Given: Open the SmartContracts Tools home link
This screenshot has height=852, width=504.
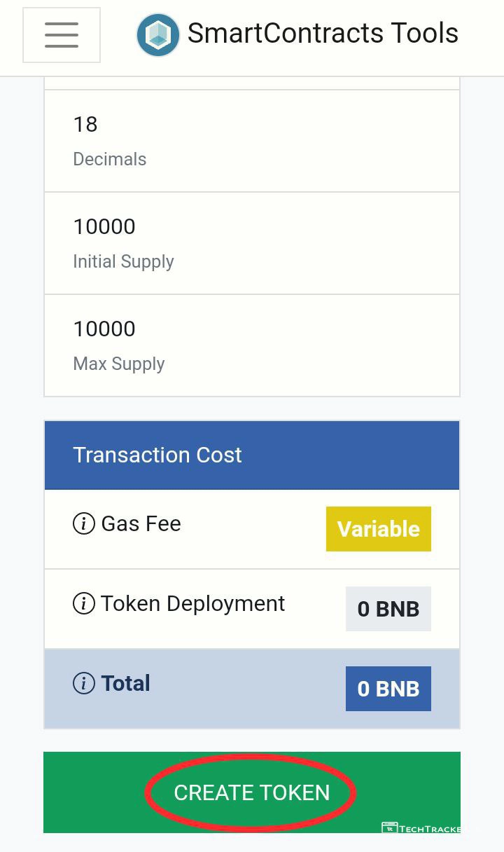Looking at the screenshot, I should [x=323, y=34].
